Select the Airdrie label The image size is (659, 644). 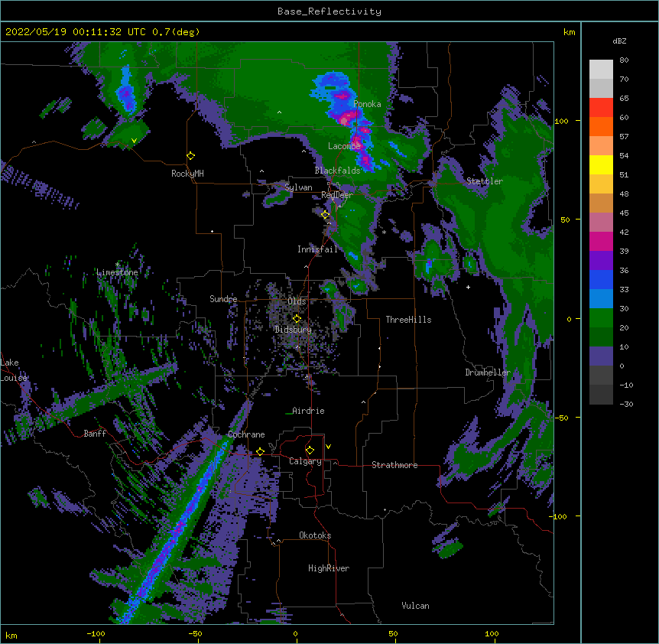[308, 411]
